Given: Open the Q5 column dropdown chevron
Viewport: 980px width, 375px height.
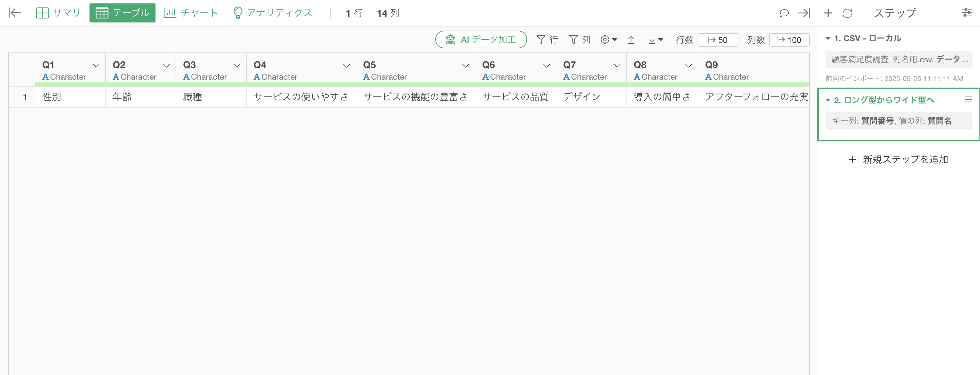Looking at the screenshot, I should 465,65.
